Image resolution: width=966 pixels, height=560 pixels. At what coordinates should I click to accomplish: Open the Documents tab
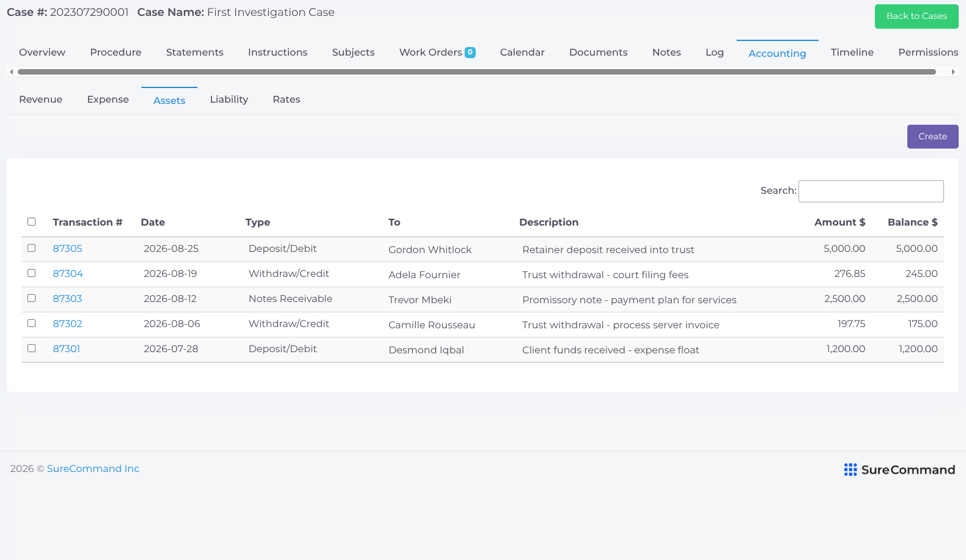pos(598,53)
